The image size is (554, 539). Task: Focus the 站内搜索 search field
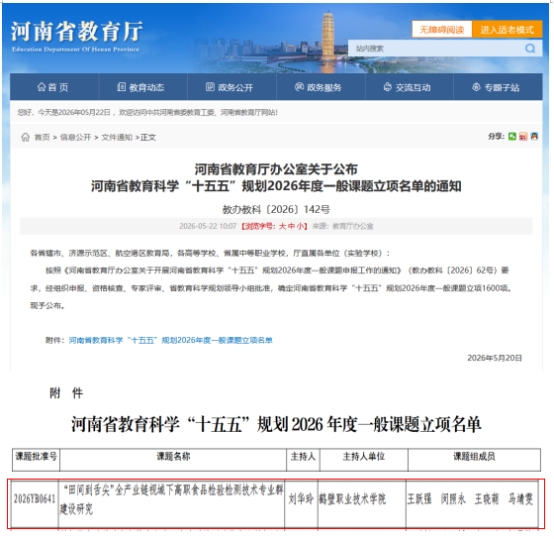point(437,48)
